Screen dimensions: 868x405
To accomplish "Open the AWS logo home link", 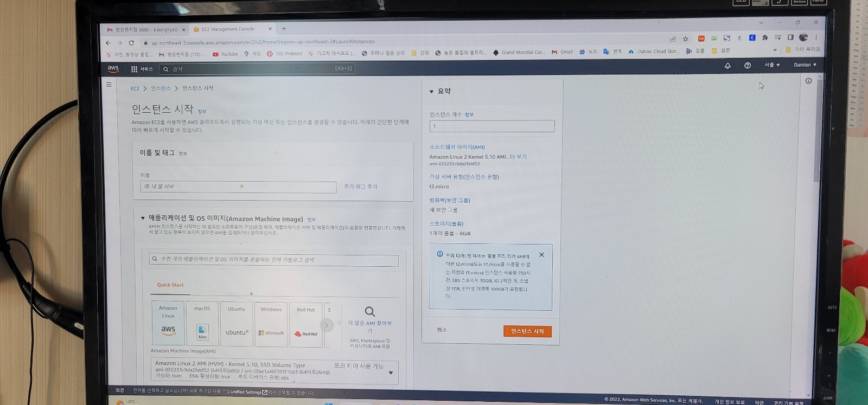I will pos(113,69).
